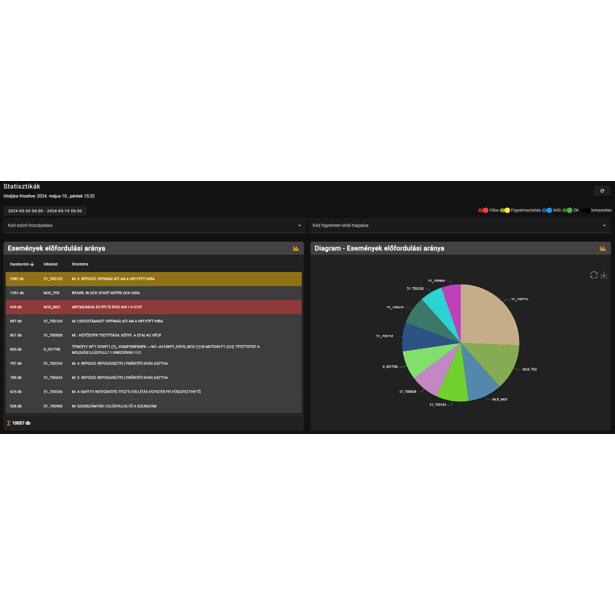Click the Részletek column header
Image resolution: width=615 pixels, height=615 pixels.
80,264
